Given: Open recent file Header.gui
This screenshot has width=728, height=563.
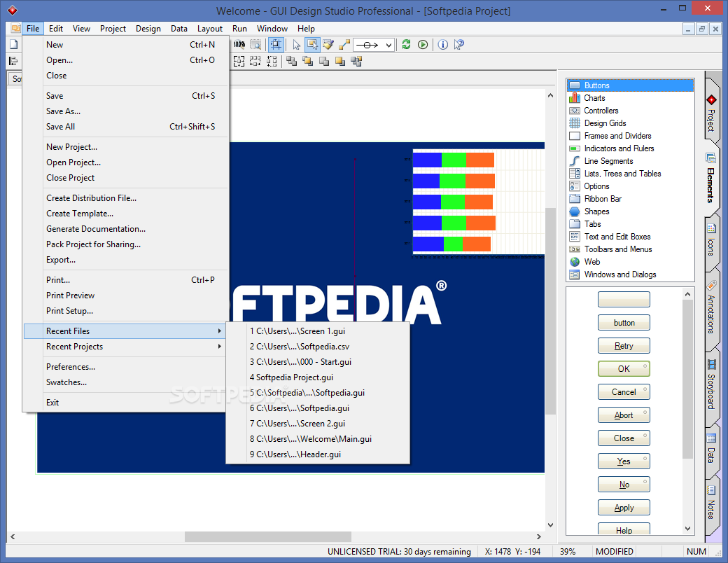Looking at the screenshot, I should point(318,454).
